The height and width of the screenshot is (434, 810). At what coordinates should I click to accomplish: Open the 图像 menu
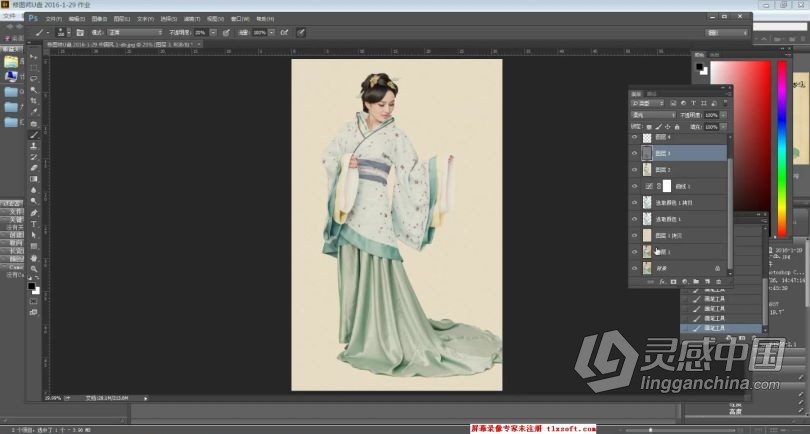[99, 19]
